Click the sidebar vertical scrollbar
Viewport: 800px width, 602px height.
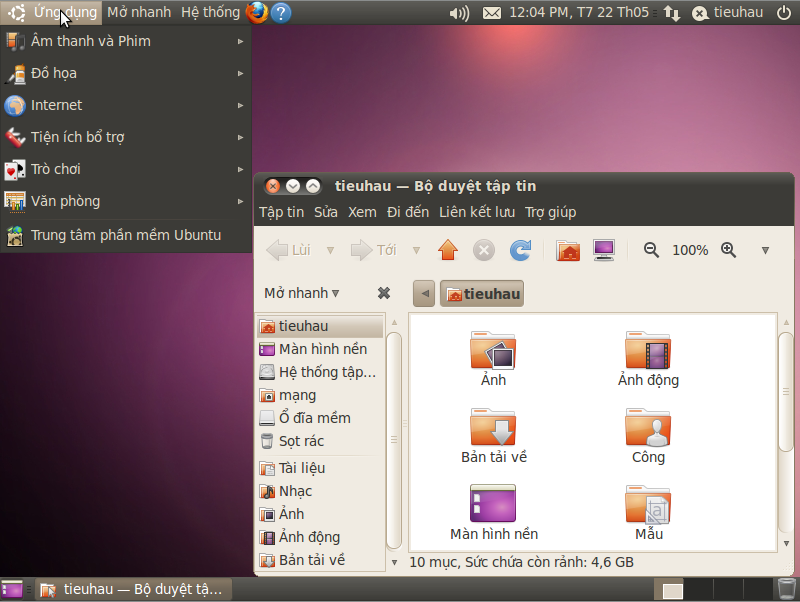(x=394, y=440)
